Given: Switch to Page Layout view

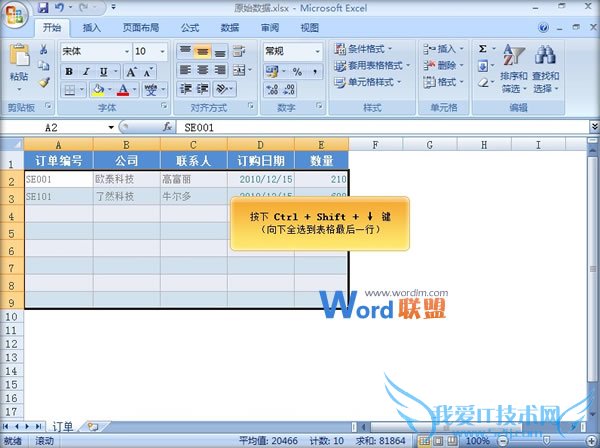Looking at the screenshot, I should point(438,441).
